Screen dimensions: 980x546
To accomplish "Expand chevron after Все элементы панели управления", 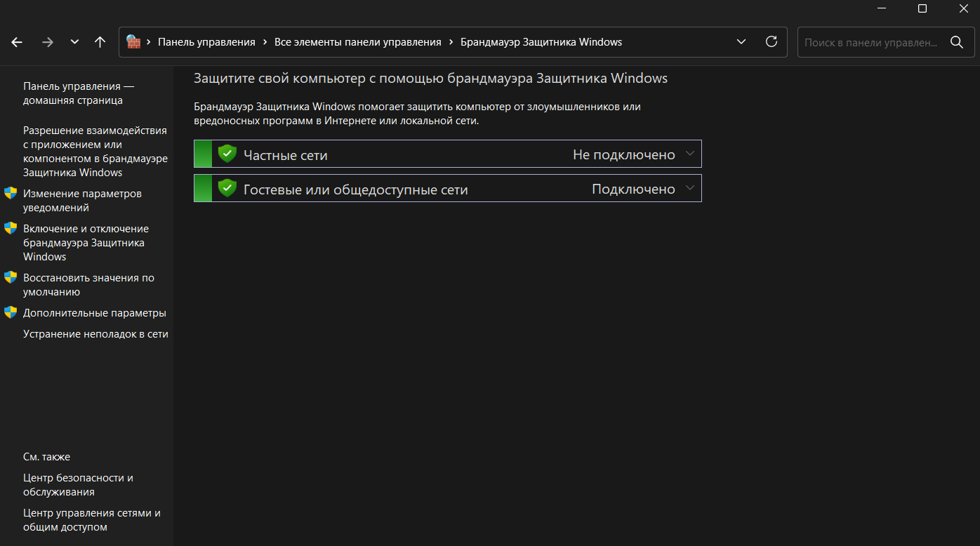I will 451,42.
